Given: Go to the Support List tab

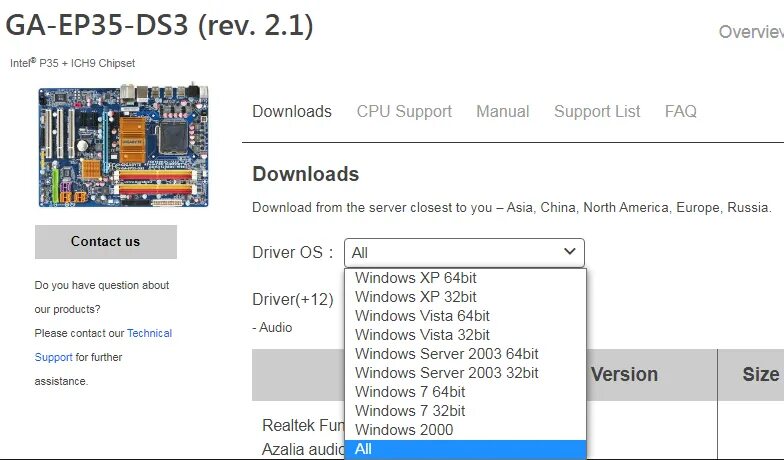Looking at the screenshot, I should click(597, 111).
